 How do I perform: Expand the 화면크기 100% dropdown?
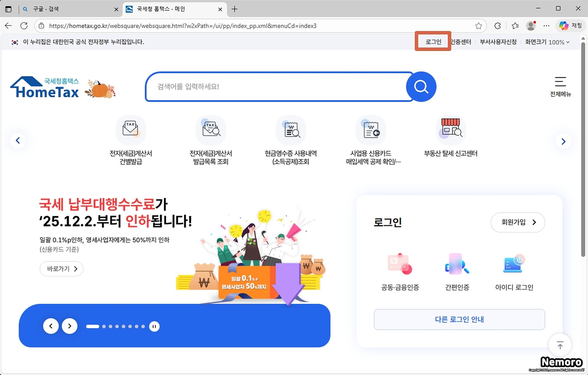click(x=547, y=42)
